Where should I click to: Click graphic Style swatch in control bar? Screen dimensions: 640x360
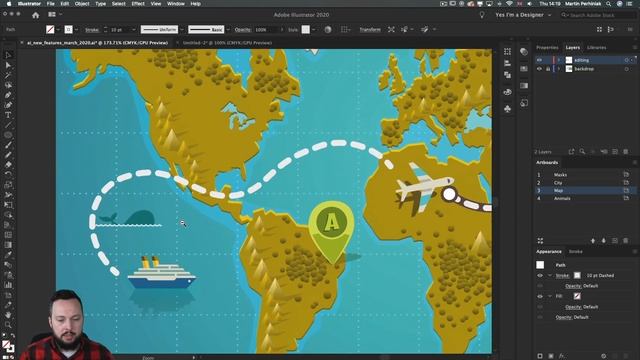coord(305,30)
